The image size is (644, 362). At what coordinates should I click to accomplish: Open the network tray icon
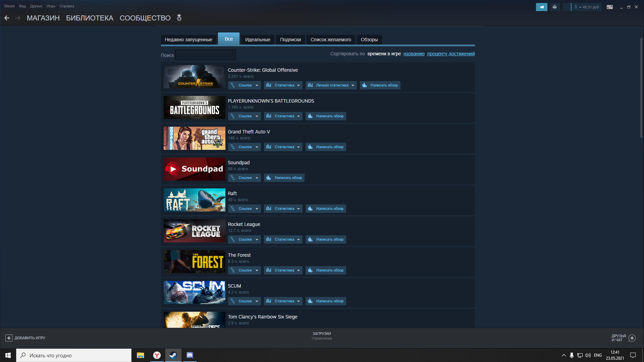pos(580,355)
